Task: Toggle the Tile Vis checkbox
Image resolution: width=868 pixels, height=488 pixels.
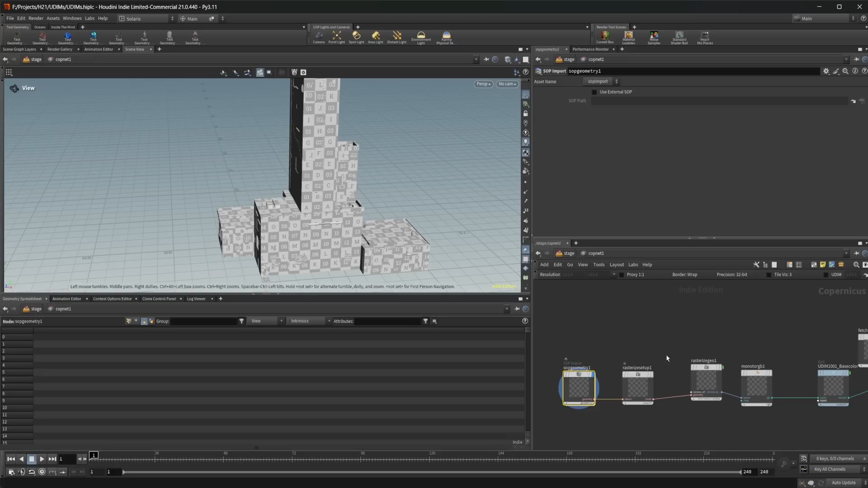Action: point(769,275)
